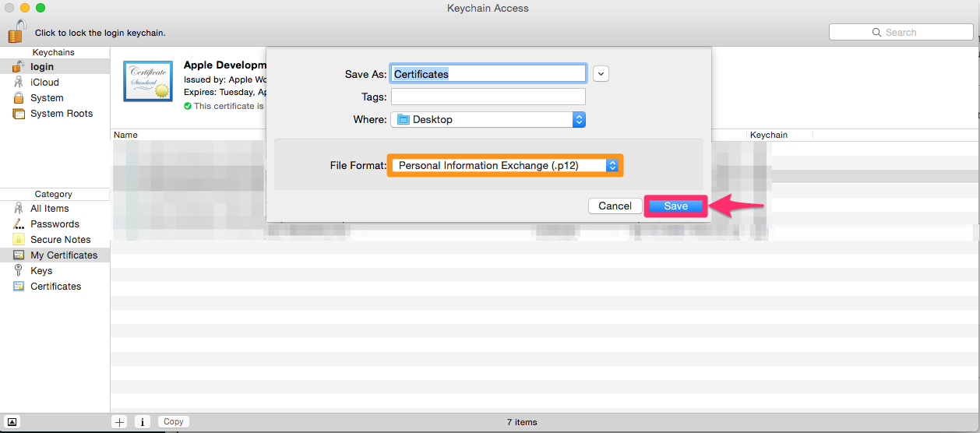The height and width of the screenshot is (433, 980).
Task: Select the Keys category
Action: point(41,271)
